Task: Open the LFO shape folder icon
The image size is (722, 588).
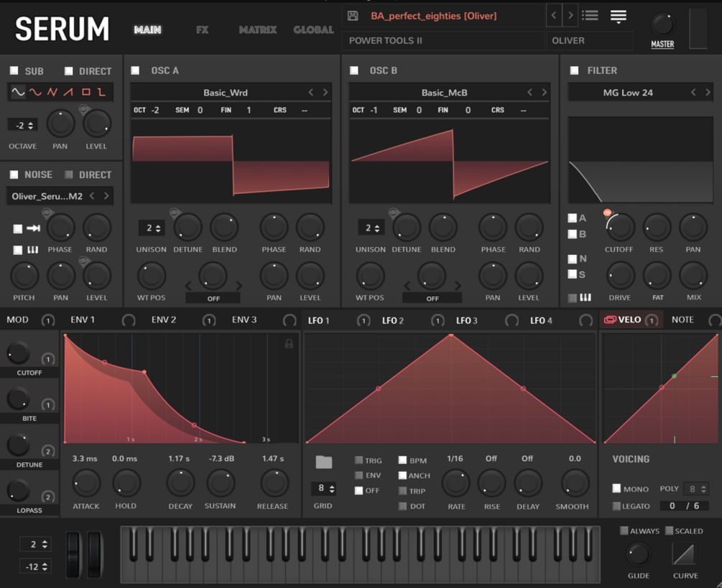Action: coord(324,462)
